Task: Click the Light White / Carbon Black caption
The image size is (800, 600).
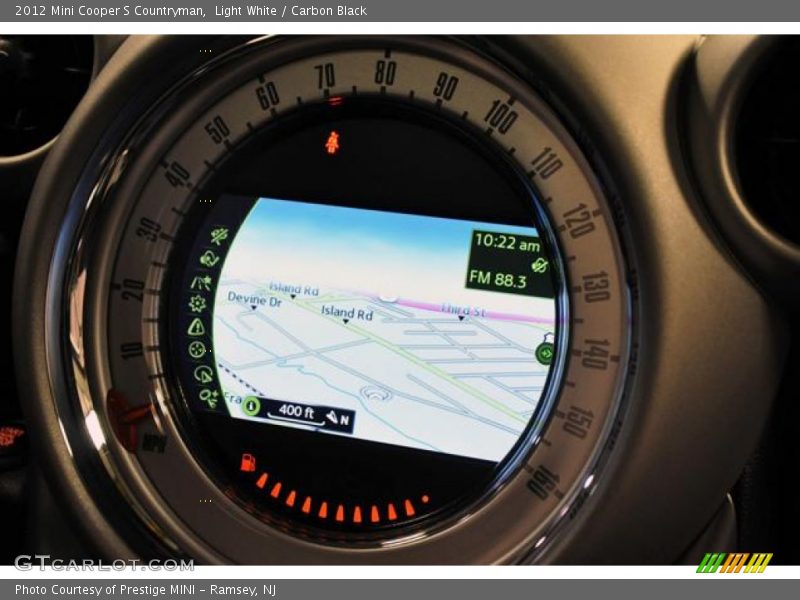Action: coord(291,11)
